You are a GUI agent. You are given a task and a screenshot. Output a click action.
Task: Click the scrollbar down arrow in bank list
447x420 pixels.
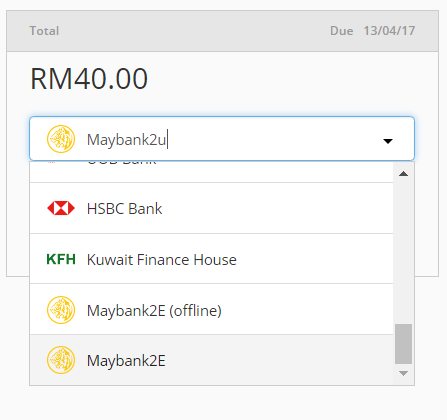coord(403,373)
